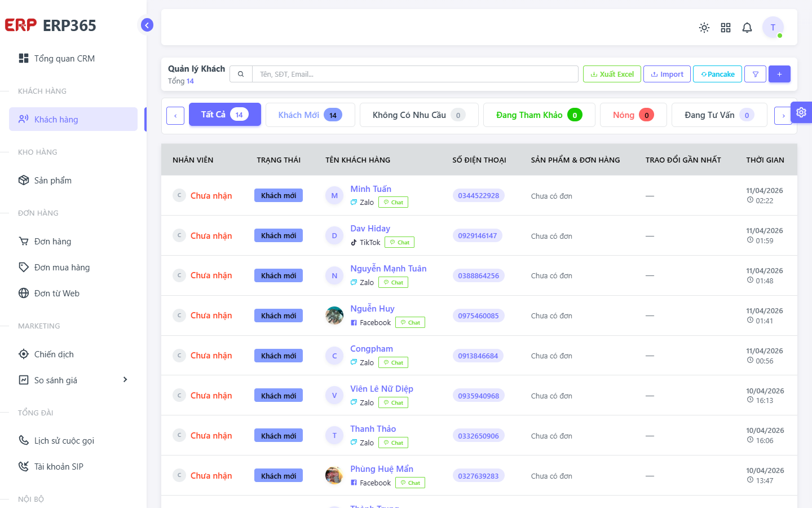Open Chat for Dav Hiday
The width and height of the screenshot is (812, 508).
pos(399,242)
